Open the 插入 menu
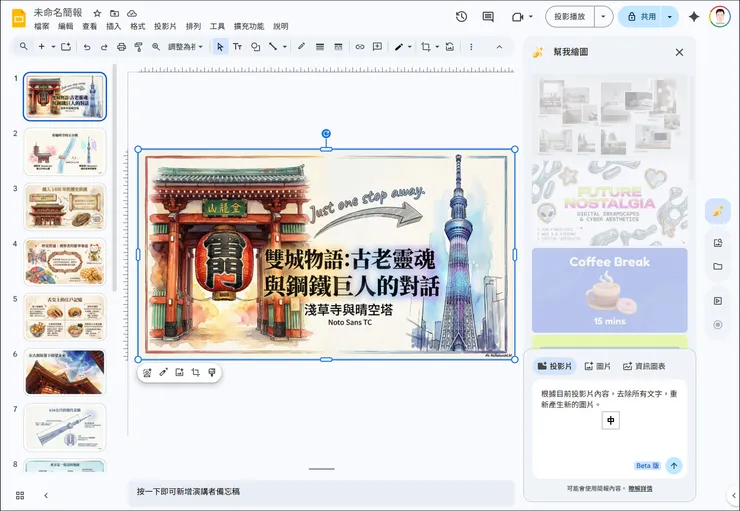Viewport: 740px width, 511px height. point(113,26)
